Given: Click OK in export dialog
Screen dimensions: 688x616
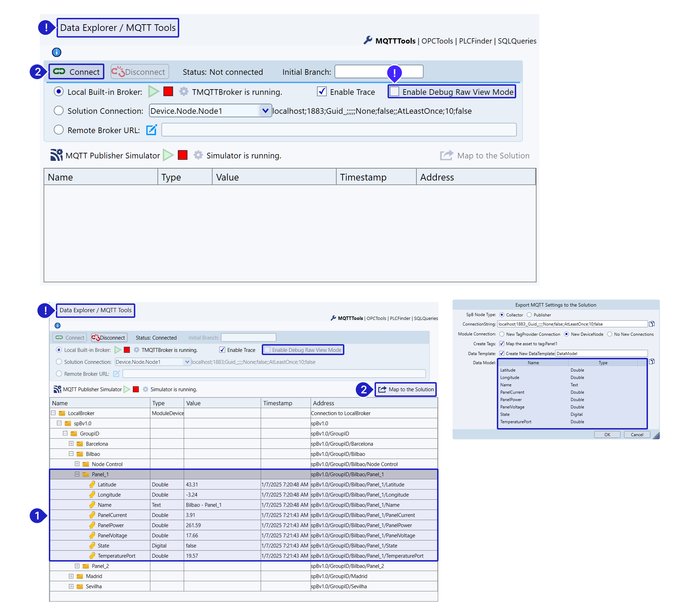Looking at the screenshot, I should (x=607, y=434).
